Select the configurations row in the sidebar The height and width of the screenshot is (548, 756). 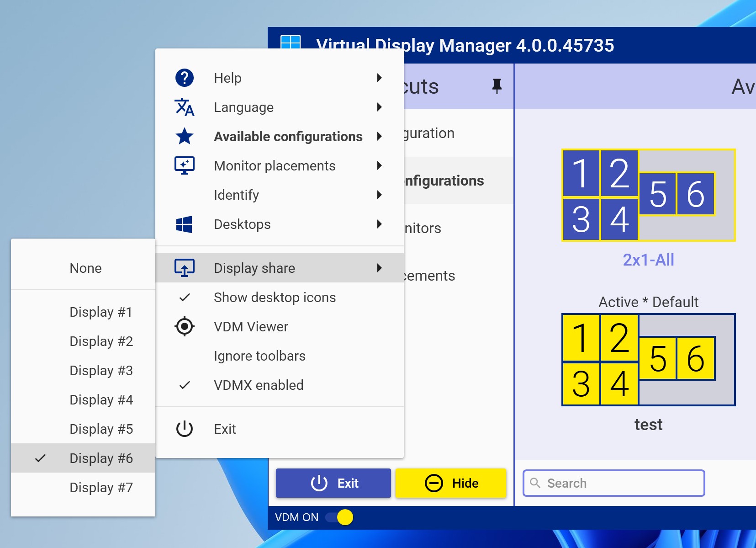(459, 181)
